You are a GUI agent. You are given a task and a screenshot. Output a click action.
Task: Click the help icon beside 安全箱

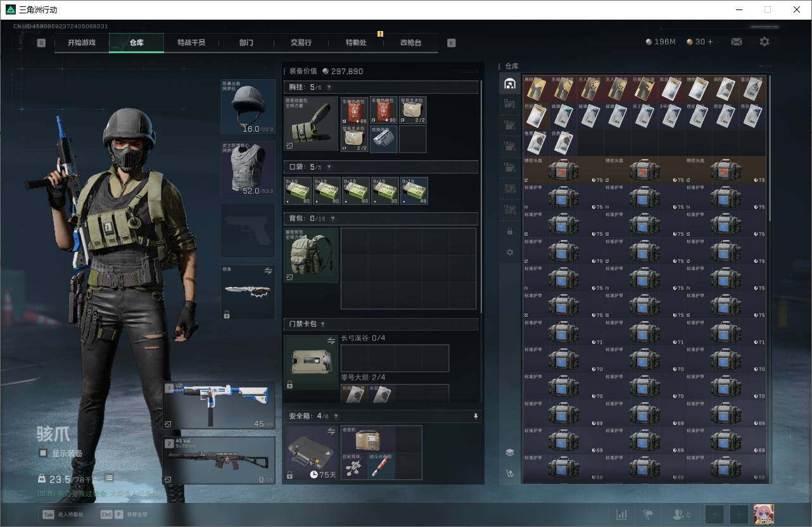click(336, 416)
